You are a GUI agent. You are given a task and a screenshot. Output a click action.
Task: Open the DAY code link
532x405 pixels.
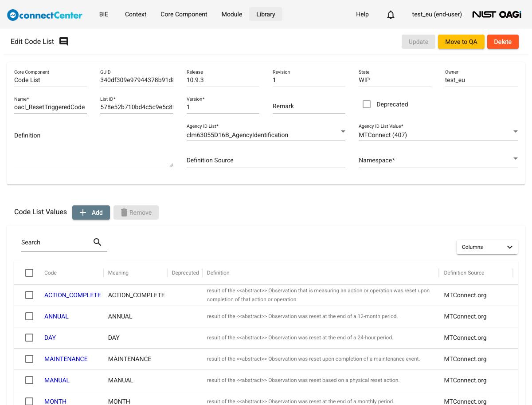tap(50, 338)
